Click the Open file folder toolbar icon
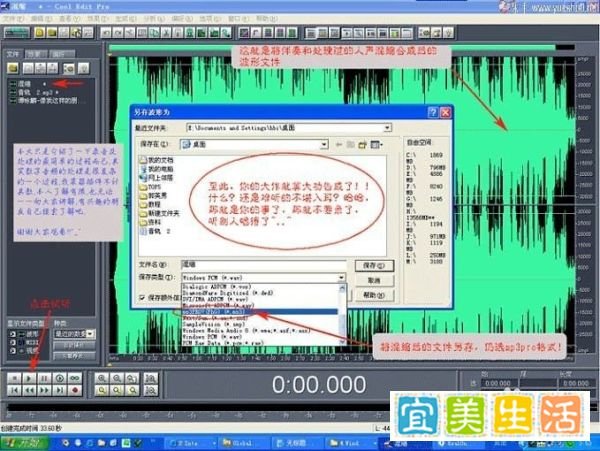Screen dimensions: 600x451 click(x=52, y=33)
